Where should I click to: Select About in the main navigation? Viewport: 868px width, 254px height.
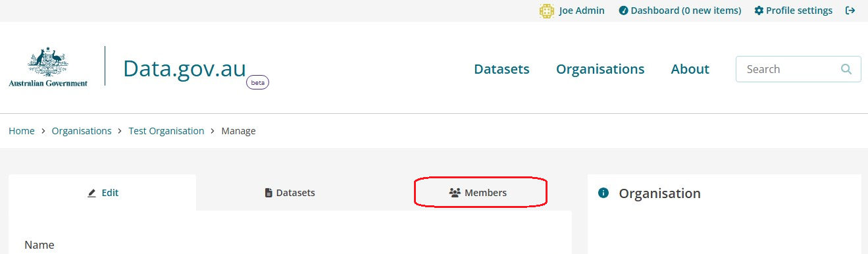(690, 69)
